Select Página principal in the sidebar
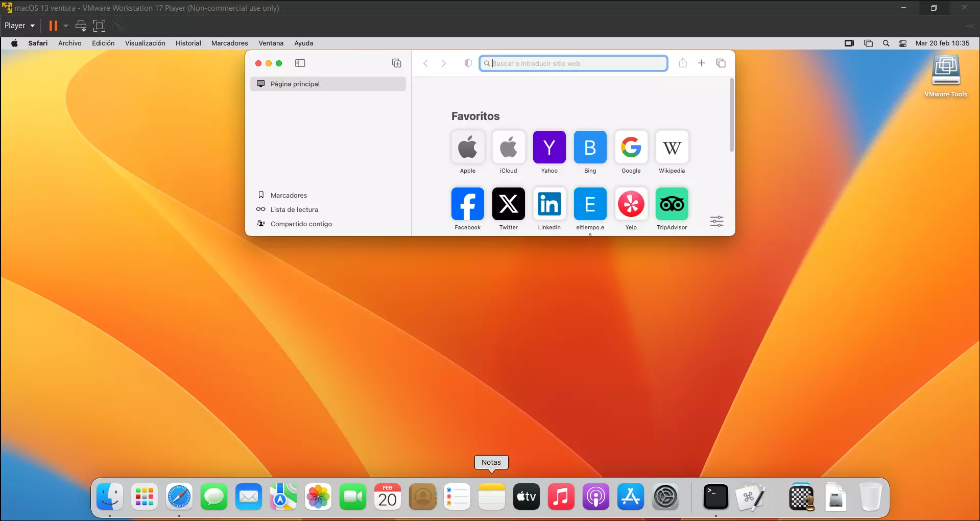This screenshot has width=980, height=521. 328,84
